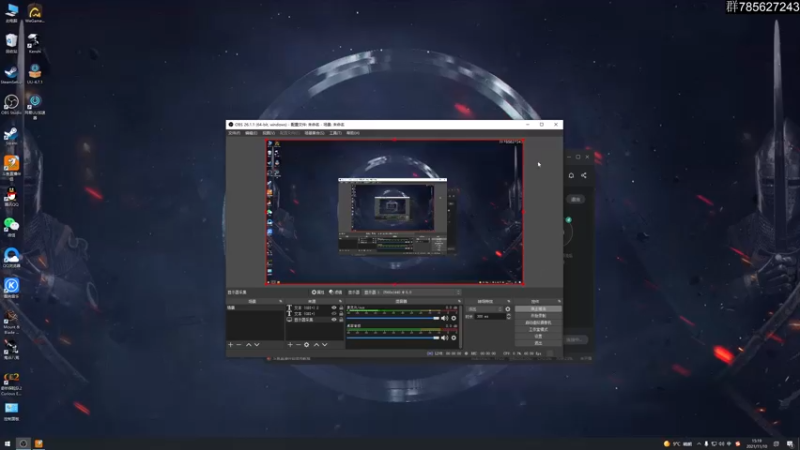Click the share icon in background window
The width and height of the screenshot is (800, 450).
click(x=584, y=176)
